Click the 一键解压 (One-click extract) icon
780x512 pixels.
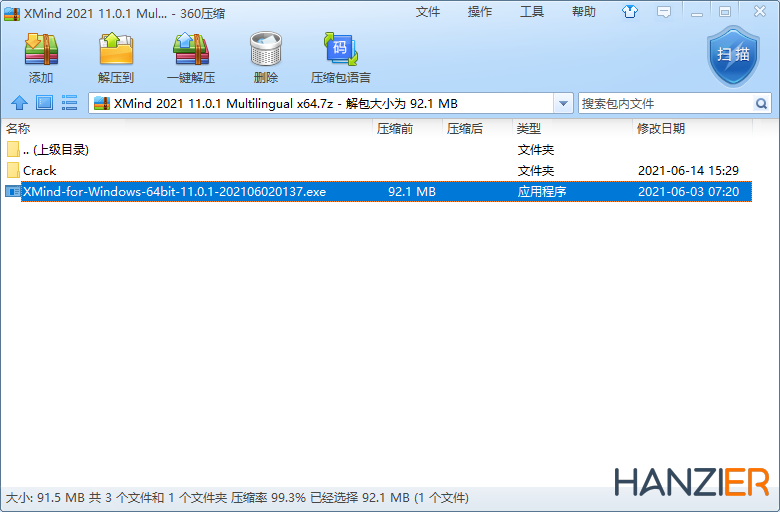pyautogui.click(x=191, y=57)
